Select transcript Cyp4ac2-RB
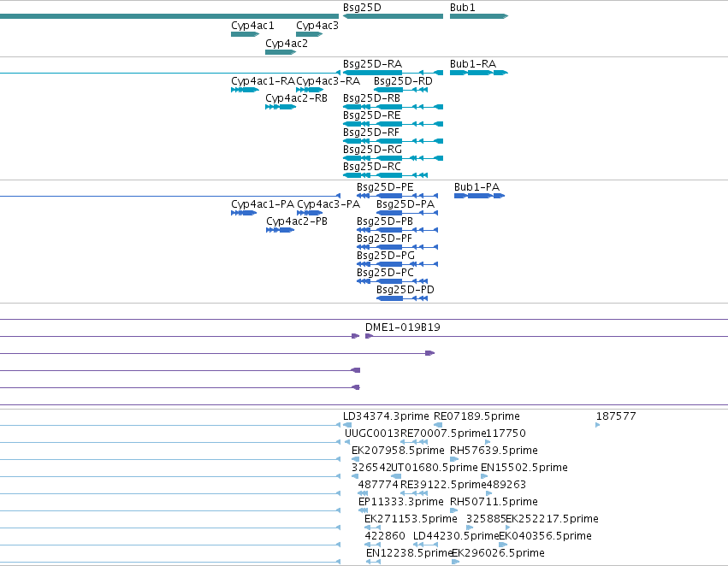The width and height of the screenshot is (728, 566). coord(281,107)
